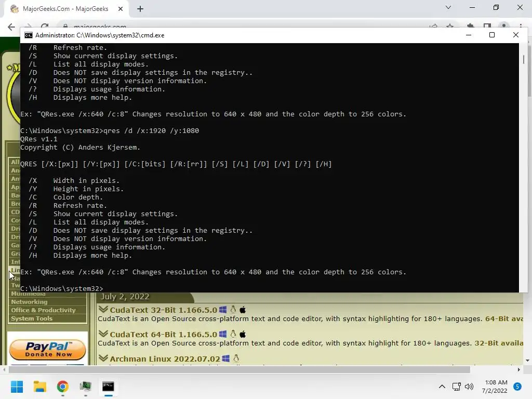Click the cmd prompt line C:\Windows\system32>
Image resolution: width=532 pixels, height=399 pixels.
click(x=61, y=289)
